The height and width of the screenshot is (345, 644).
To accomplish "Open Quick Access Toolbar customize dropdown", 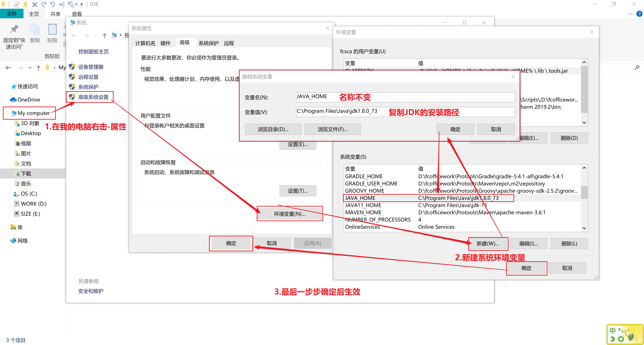I will [x=82, y=4].
